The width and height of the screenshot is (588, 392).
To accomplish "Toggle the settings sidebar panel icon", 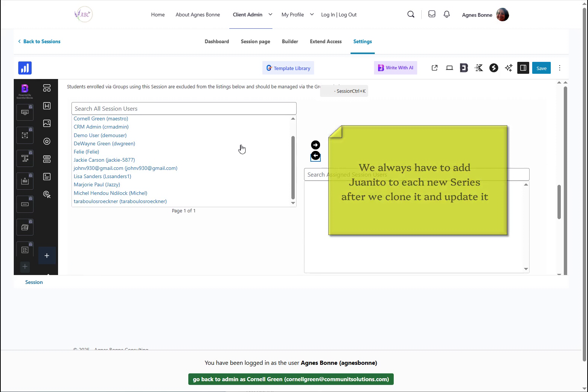I will point(523,68).
